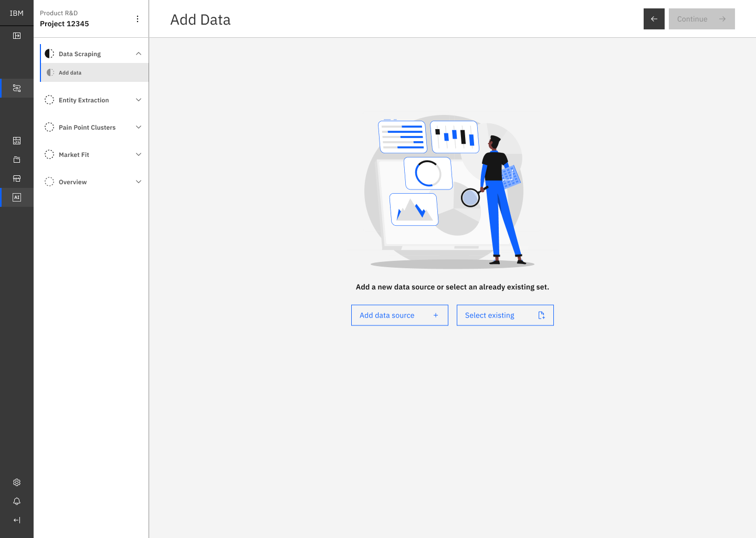Open settings via the gear icon
The width and height of the screenshot is (756, 538).
click(x=16, y=482)
